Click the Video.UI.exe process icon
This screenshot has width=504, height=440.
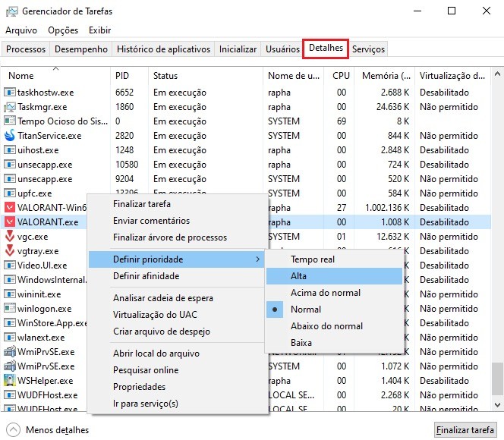point(10,266)
